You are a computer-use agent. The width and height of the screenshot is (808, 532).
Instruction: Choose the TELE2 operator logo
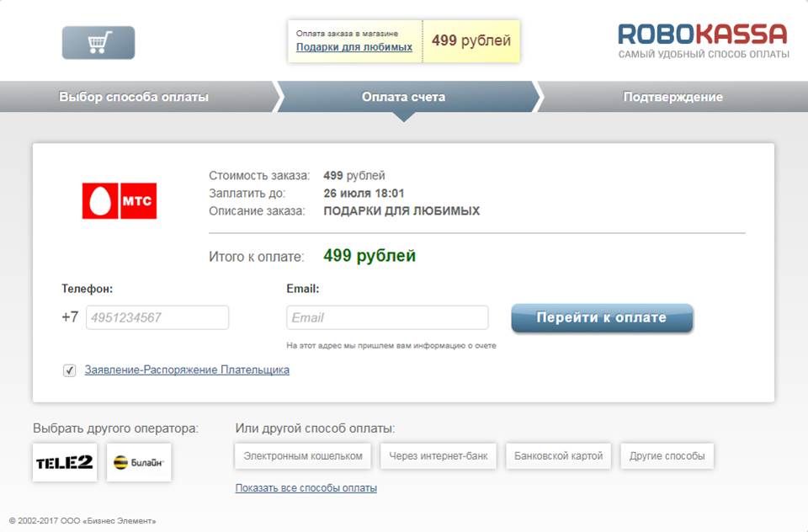(65, 462)
